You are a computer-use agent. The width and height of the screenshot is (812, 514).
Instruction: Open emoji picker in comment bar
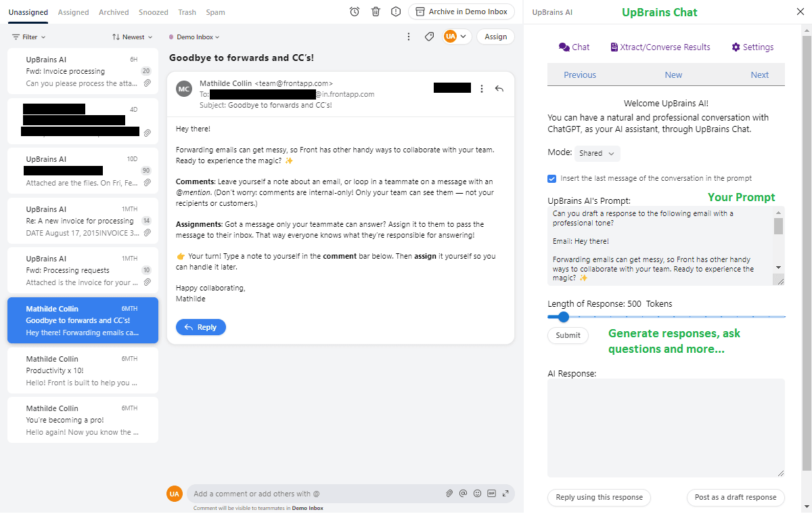[x=478, y=494]
